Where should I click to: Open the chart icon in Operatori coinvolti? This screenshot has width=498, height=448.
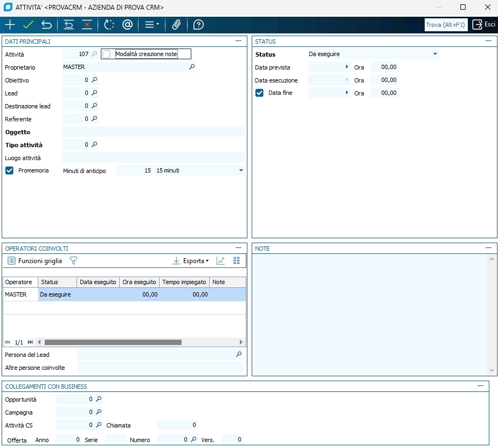[x=220, y=261]
